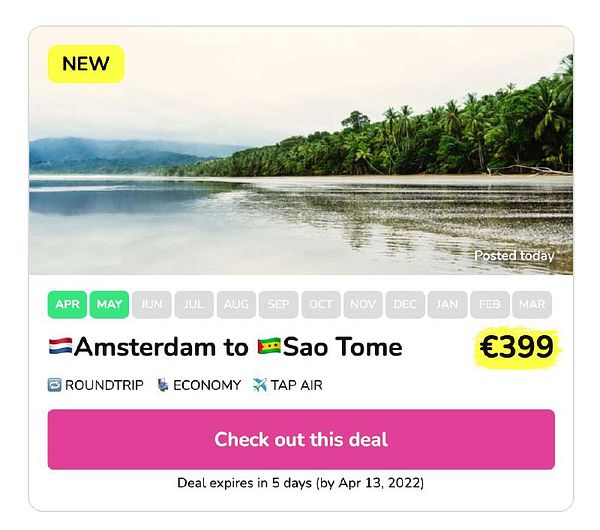The width and height of the screenshot is (600, 530).
Task: Select the DEC month chip
Action: click(405, 304)
